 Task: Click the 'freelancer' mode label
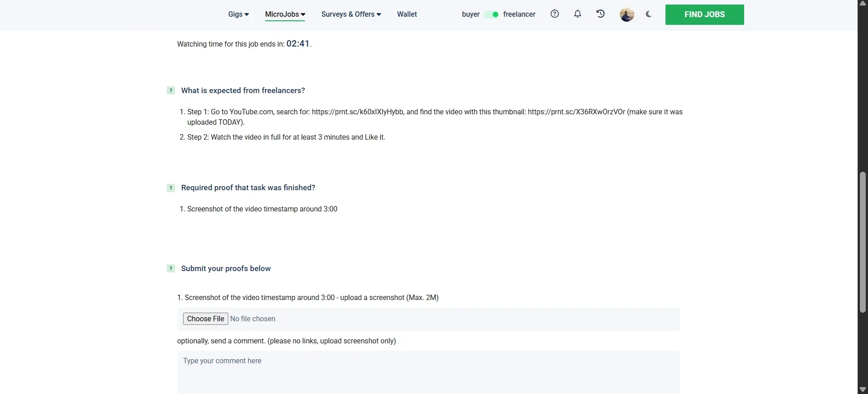click(519, 14)
